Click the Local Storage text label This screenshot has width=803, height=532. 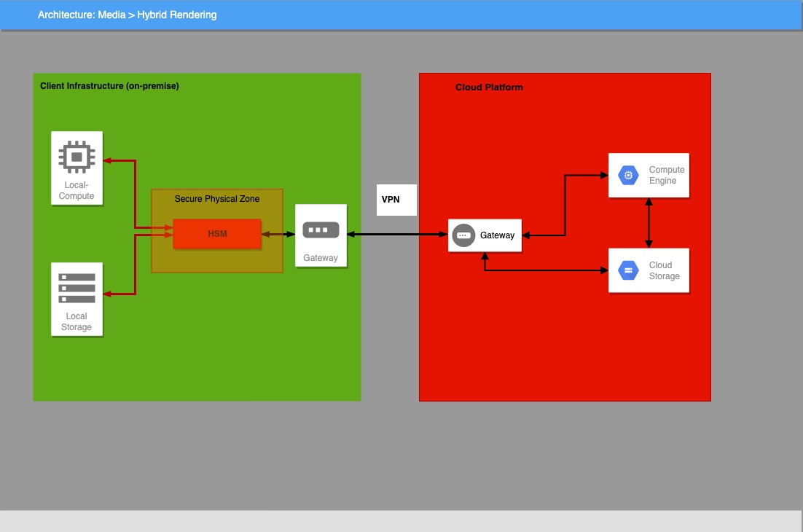click(x=77, y=322)
